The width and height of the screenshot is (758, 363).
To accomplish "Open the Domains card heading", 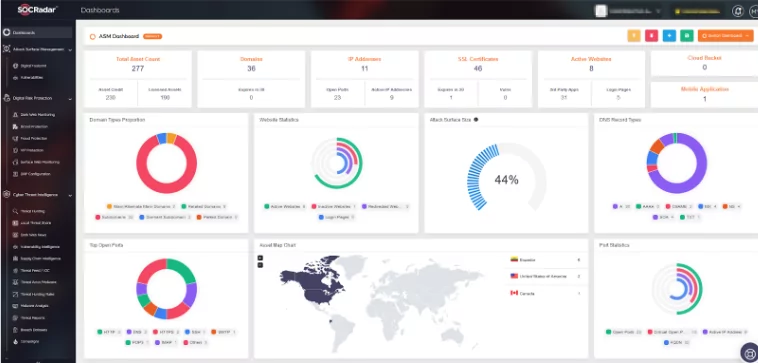I will (251, 59).
